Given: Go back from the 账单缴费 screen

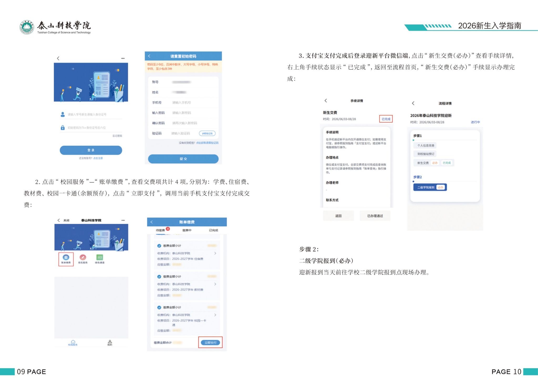Looking at the screenshot, I should click(x=152, y=222).
